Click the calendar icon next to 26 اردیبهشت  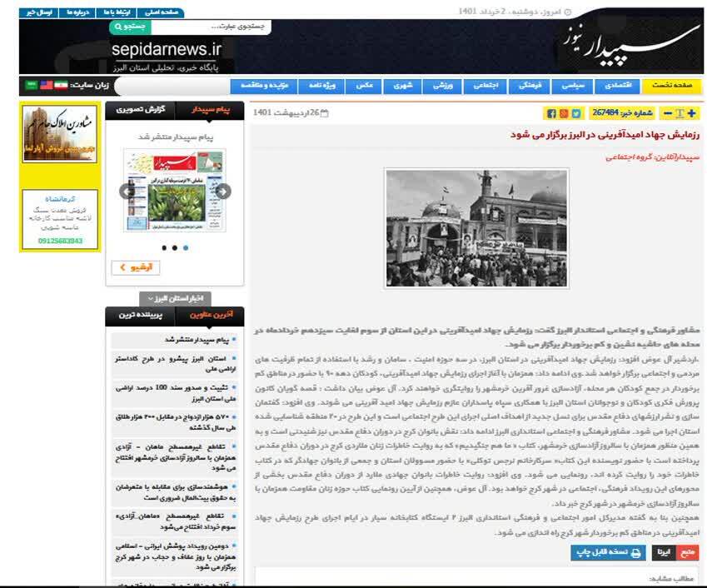[324, 113]
